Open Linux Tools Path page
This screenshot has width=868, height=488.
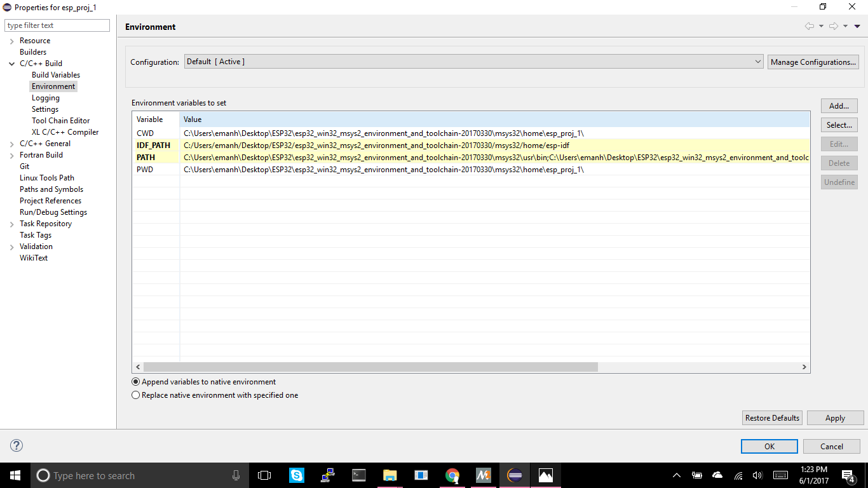tap(47, 178)
